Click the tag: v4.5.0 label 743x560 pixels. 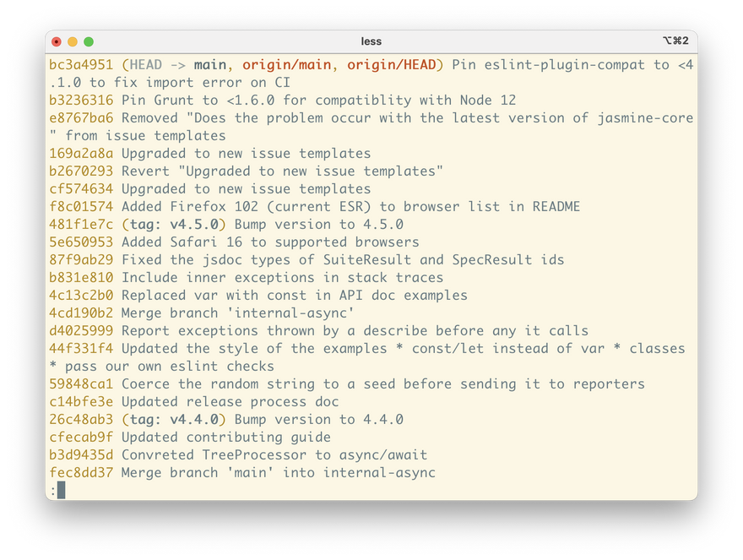pos(174,225)
